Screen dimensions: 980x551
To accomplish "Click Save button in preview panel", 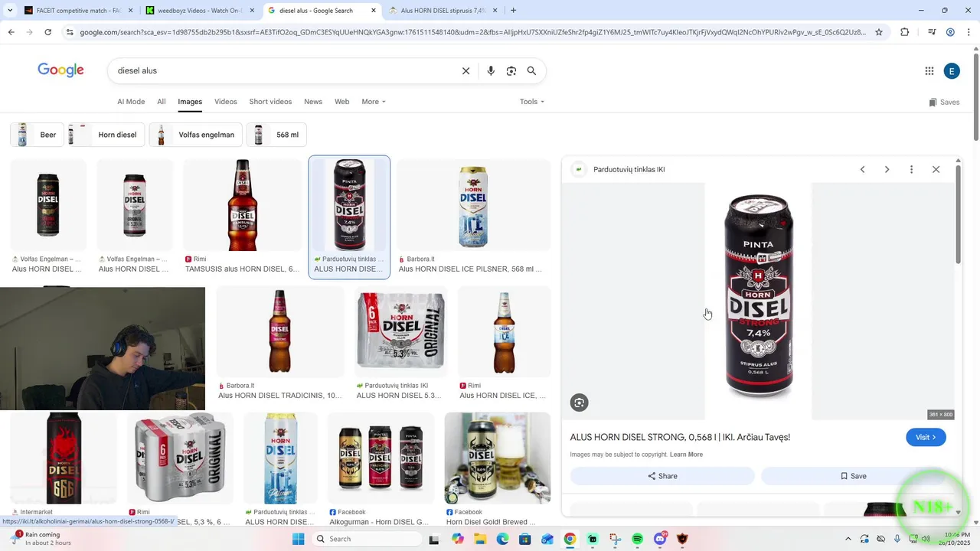I will tap(853, 476).
